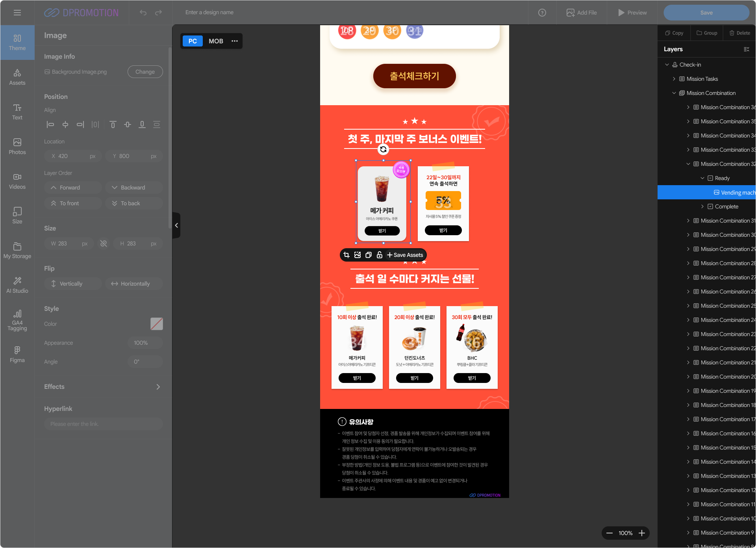Align selection to the bottom edge

click(x=142, y=124)
